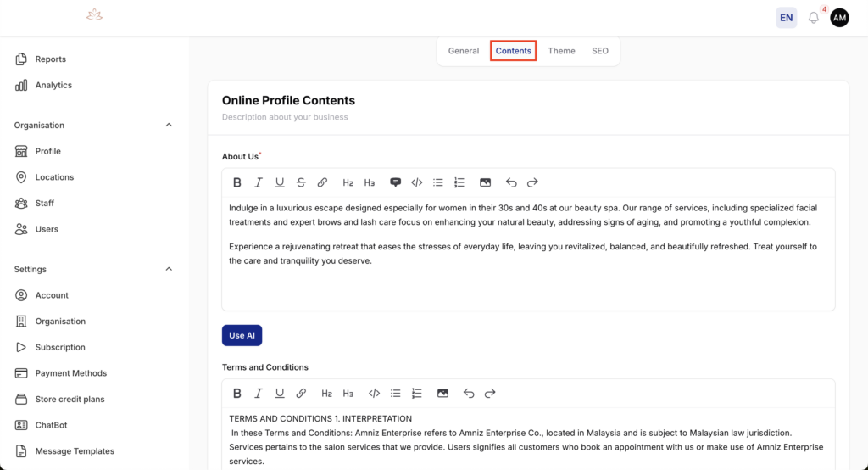Insert blockquote in About Us editor
Screen dimensions: 868x470
395,182
